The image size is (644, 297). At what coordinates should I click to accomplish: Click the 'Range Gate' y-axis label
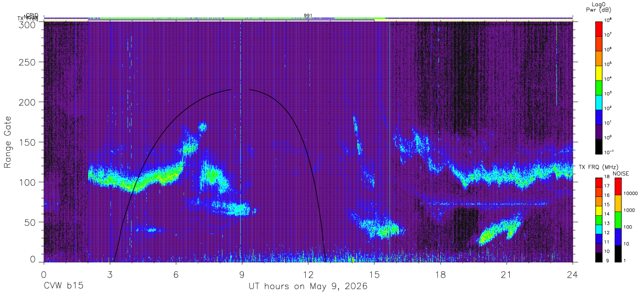pyautogui.click(x=8, y=142)
